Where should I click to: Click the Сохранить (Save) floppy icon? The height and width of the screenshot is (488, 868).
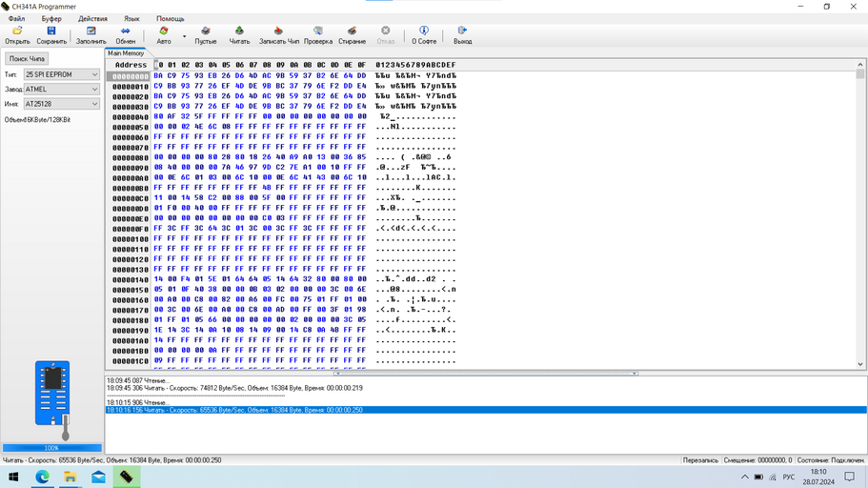(x=51, y=31)
